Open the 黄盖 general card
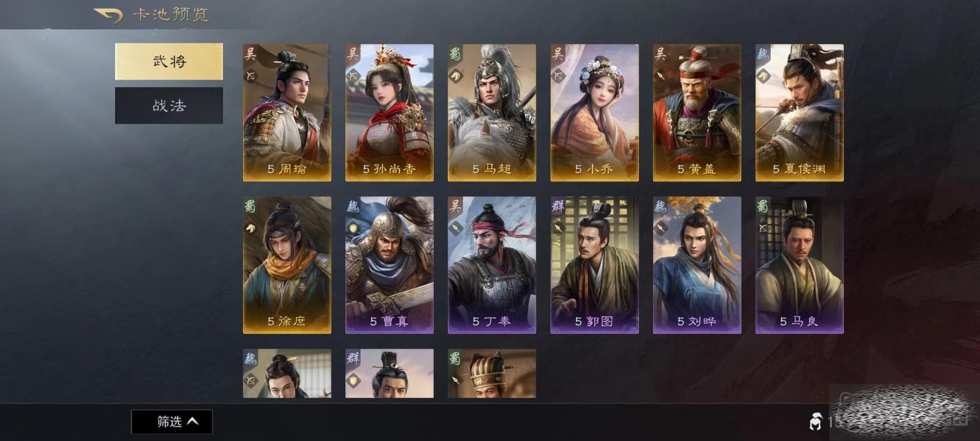This screenshot has height=441, width=980. click(x=697, y=113)
